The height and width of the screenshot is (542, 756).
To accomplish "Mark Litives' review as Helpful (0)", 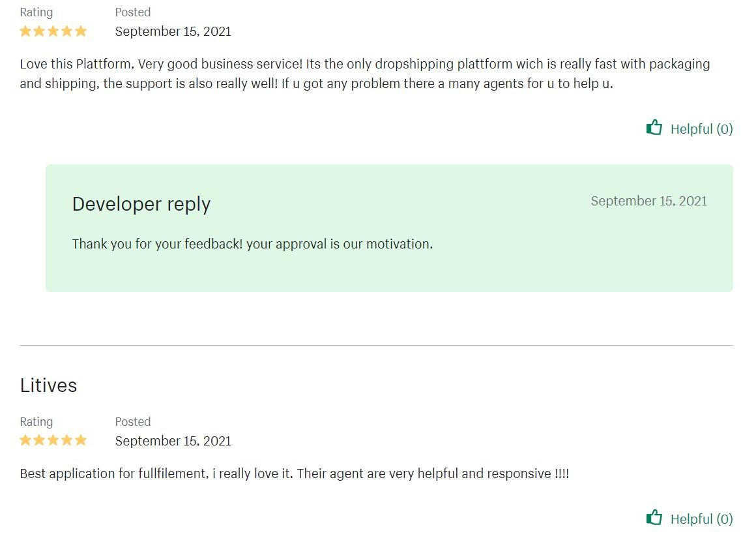I will (x=690, y=519).
